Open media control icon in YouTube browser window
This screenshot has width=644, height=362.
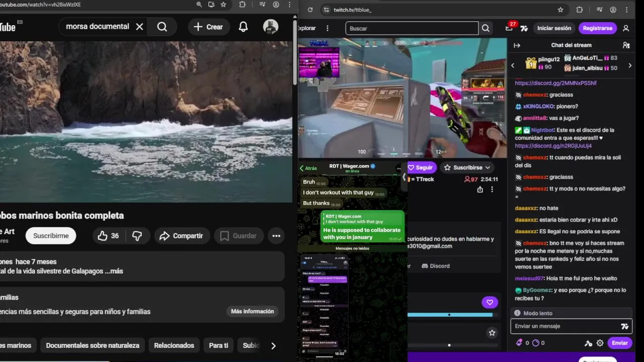262,5
